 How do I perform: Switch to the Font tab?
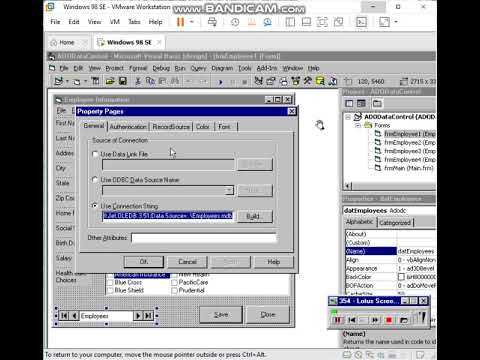pyautogui.click(x=225, y=127)
